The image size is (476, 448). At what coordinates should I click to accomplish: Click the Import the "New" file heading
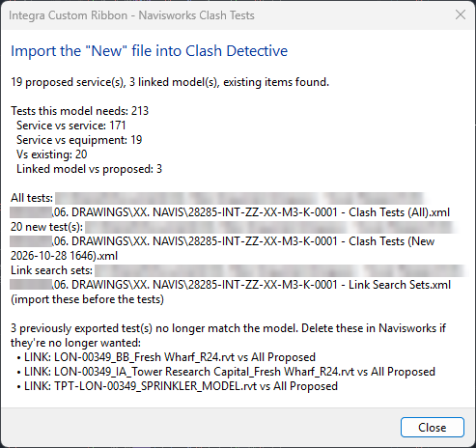pos(149,51)
